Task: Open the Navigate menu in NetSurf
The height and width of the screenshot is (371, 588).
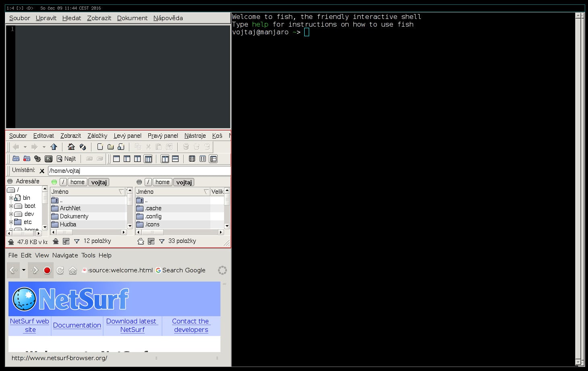Action: [65, 255]
